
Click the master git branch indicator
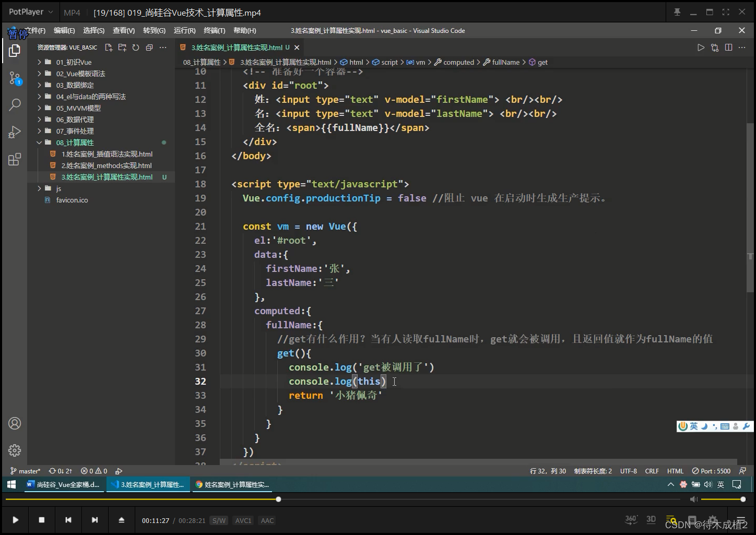[25, 471]
